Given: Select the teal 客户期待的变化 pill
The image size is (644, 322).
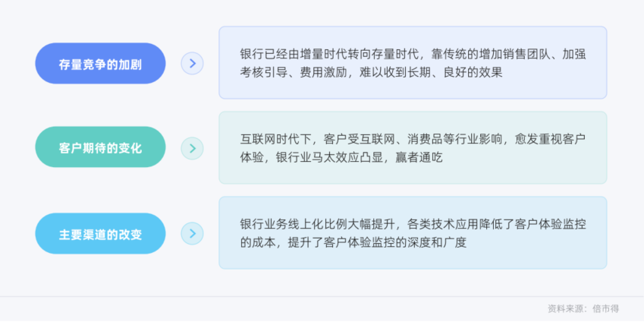Looking at the screenshot, I should tap(100, 147).
